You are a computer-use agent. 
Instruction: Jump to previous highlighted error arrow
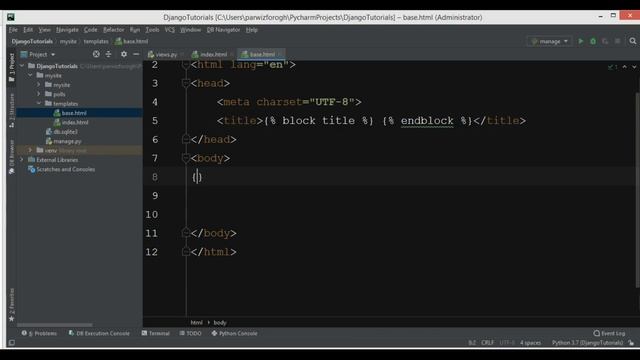(624, 67)
